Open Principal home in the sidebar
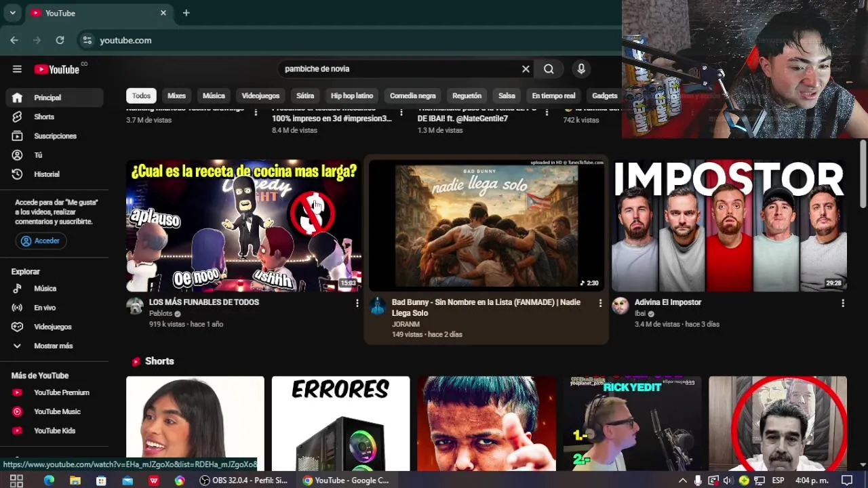This screenshot has height=488, width=868. pyautogui.click(x=54, y=98)
